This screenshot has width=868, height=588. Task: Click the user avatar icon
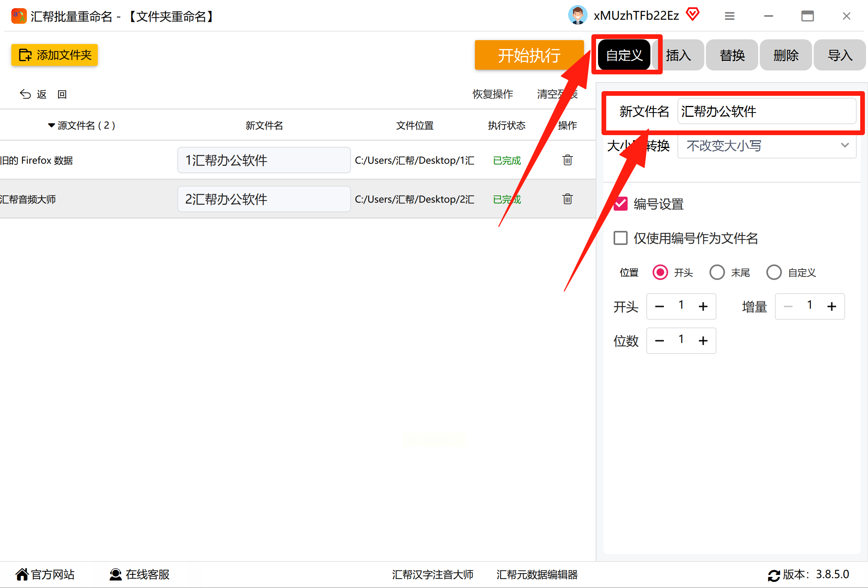point(577,16)
